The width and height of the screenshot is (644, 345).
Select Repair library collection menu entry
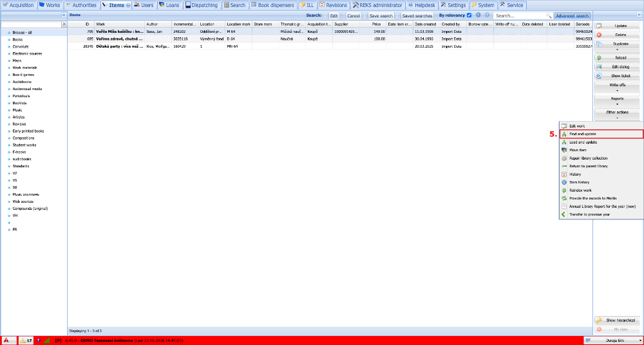point(601,158)
